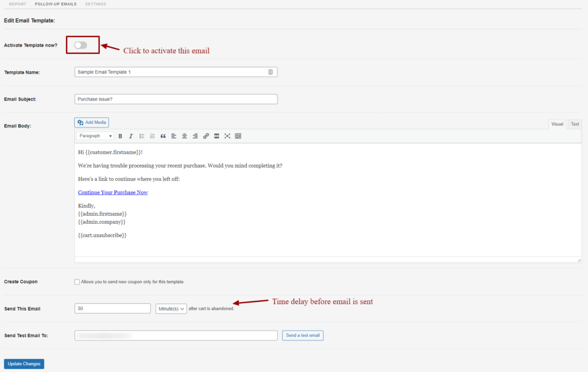
Task: Click the insert link icon
Action: [206, 136]
